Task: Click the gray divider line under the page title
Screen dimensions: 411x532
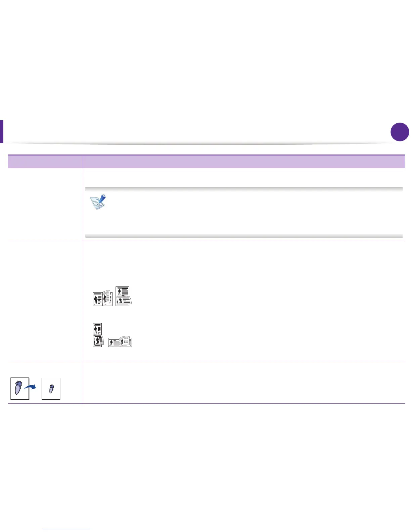Action: (201, 144)
